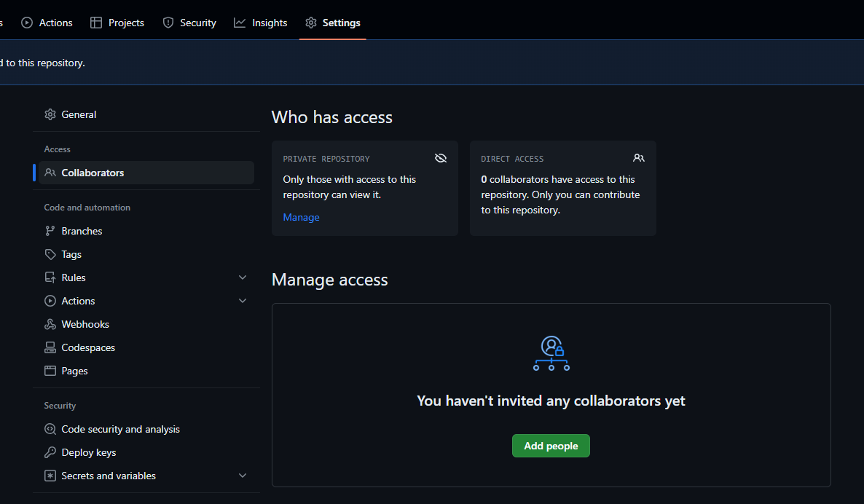
Task: Click the General gear icon in the sidebar
Action: 50,114
